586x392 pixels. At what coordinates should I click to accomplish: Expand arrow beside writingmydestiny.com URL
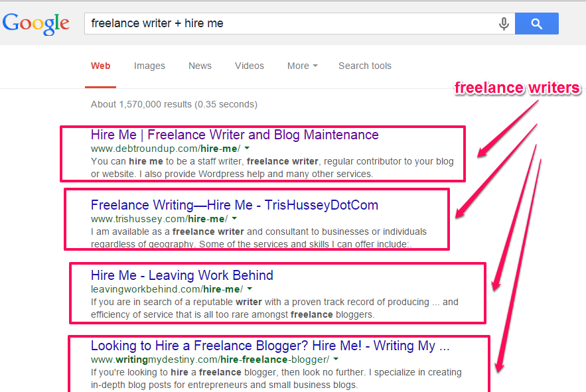(336, 359)
